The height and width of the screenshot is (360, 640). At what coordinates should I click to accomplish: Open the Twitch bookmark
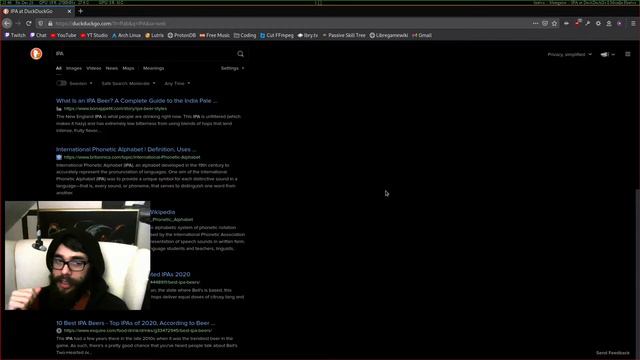15,36
